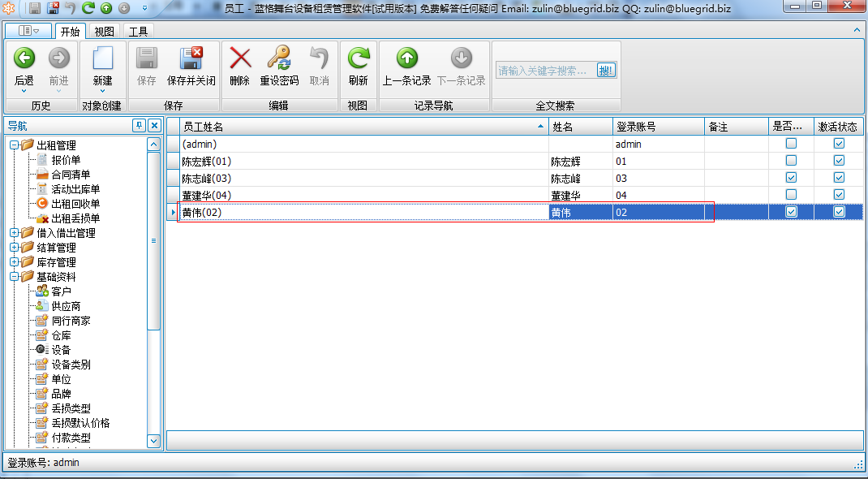Click the 搜 search button
Image resolution: width=868 pixels, height=479 pixels.
tap(605, 71)
